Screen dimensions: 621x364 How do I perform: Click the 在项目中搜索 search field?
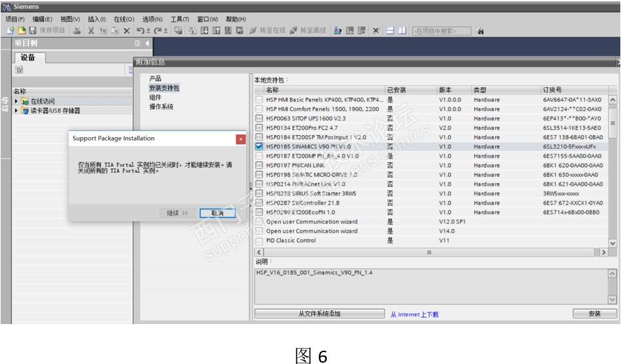coord(441,31)
